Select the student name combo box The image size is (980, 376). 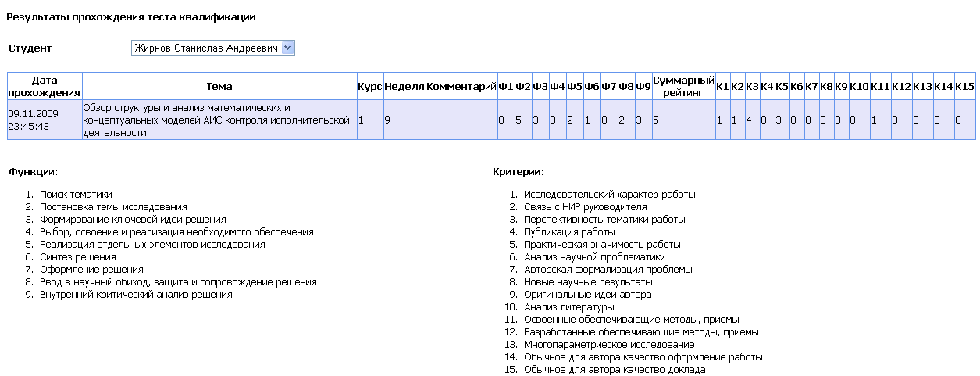coord(213,48)
